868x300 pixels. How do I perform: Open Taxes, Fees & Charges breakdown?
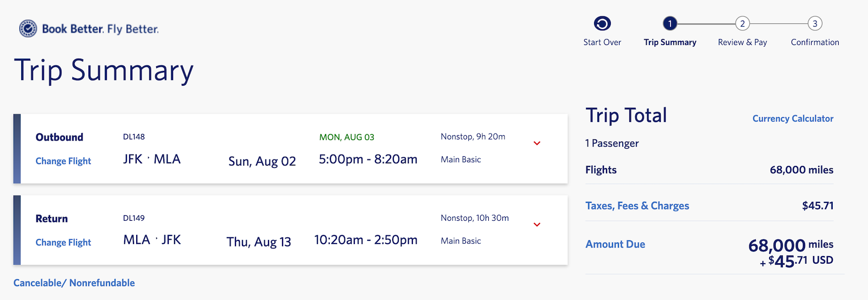[637, 206]
